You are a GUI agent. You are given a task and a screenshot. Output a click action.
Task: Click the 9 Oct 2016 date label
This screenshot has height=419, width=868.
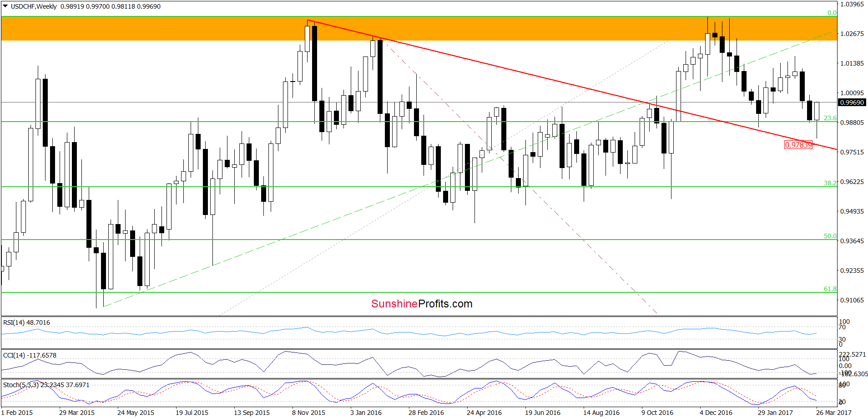coord(657,413)
